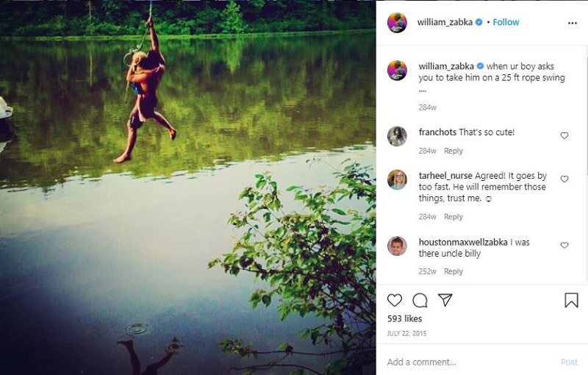Like houstonmaxwellzabka's comment
The height and width of the screenshot is (375, 588).
pos(564,246)
